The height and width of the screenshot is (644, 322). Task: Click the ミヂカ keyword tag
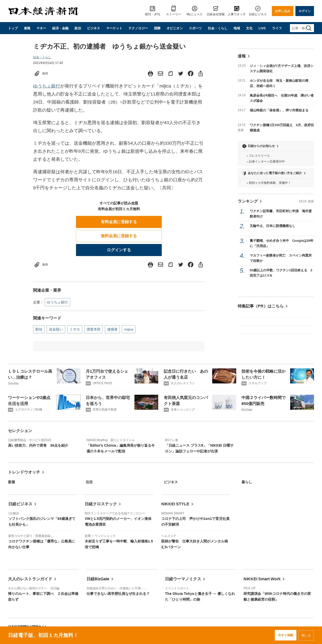pos(75,329)
